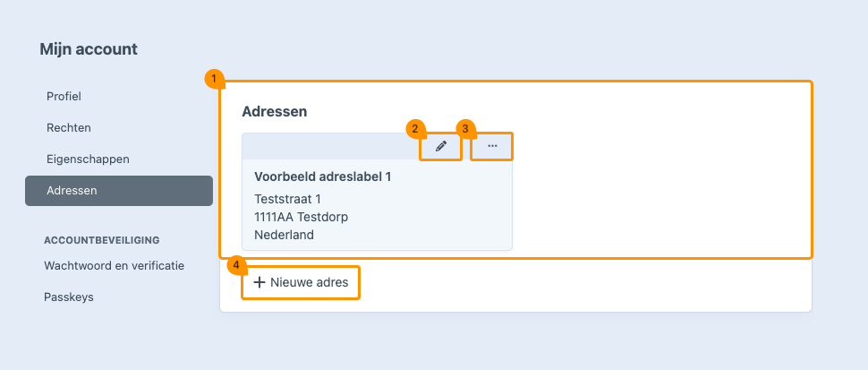Click the plus icon beside Nieuwe adres
The height and width of the screenshot is (370, 868).
260,283
